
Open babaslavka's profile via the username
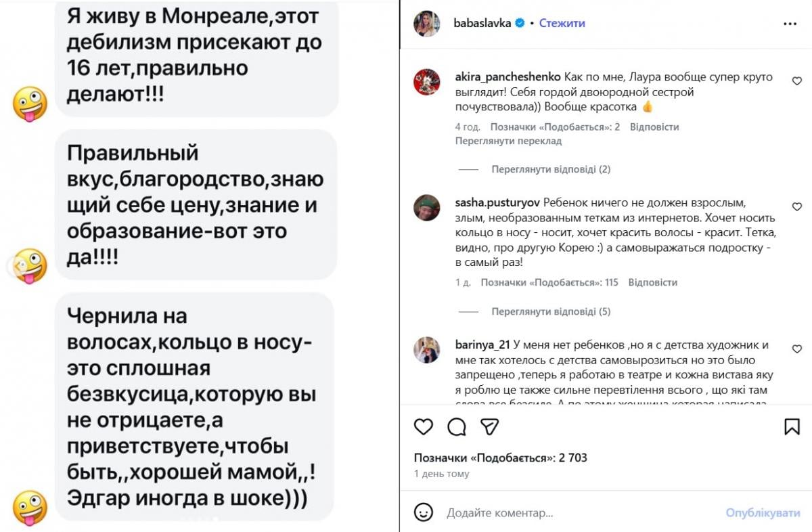482,22
